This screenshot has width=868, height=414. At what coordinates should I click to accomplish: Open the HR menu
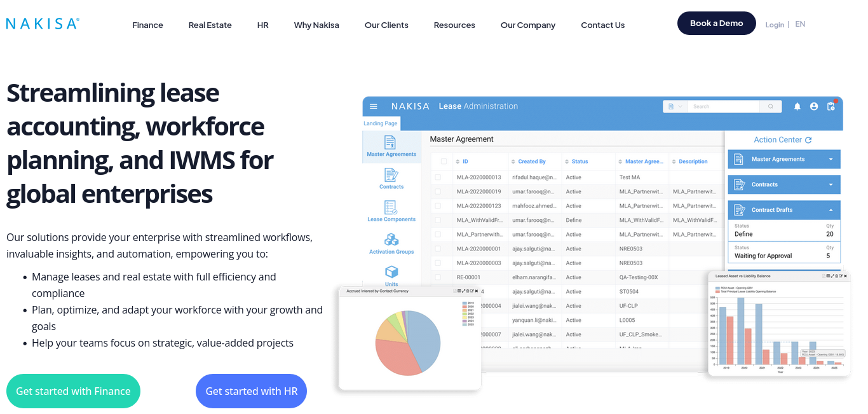click(263, 25)
